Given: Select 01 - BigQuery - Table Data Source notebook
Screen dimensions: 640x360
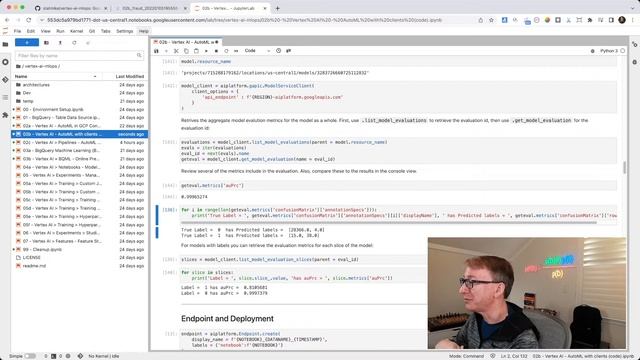Looking at the screenshot, I should pos(61,118).
